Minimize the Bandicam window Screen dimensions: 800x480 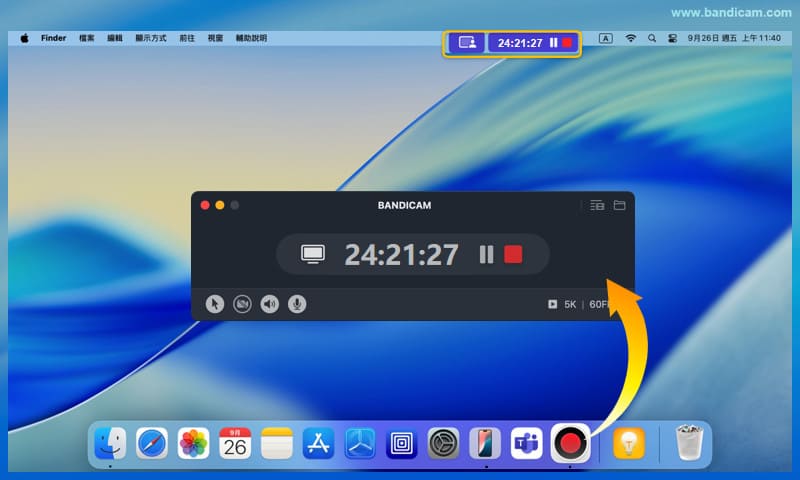(220, 205)
